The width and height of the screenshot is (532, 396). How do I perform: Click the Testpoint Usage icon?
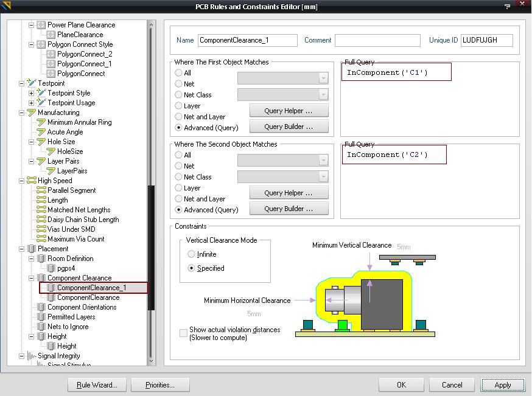41,103
